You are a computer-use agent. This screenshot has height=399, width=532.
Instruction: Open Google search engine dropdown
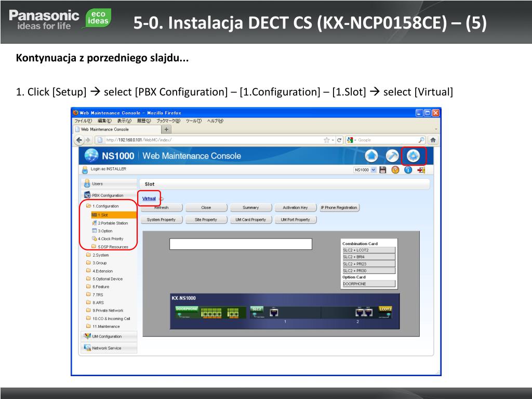coord(352,140)
